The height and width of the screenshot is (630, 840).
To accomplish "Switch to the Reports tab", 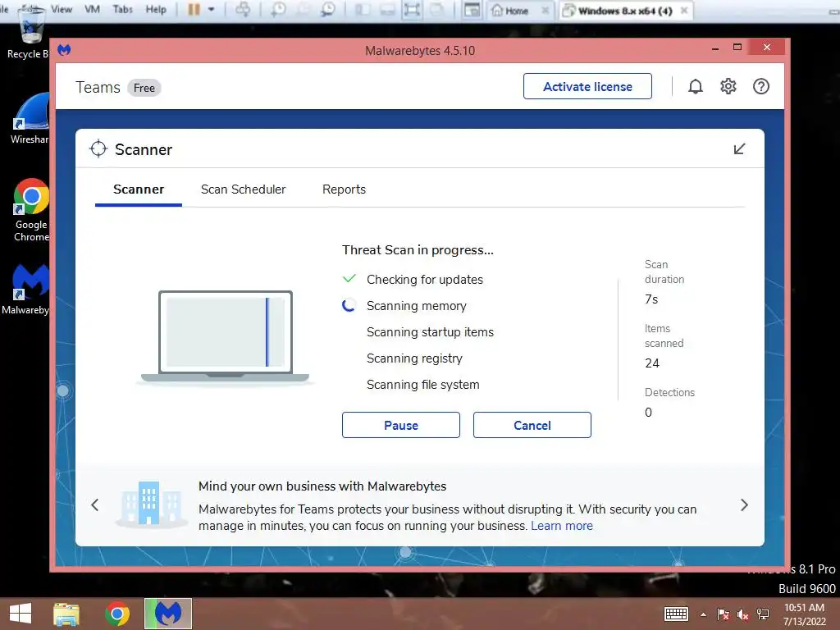I will coord(344,189).
